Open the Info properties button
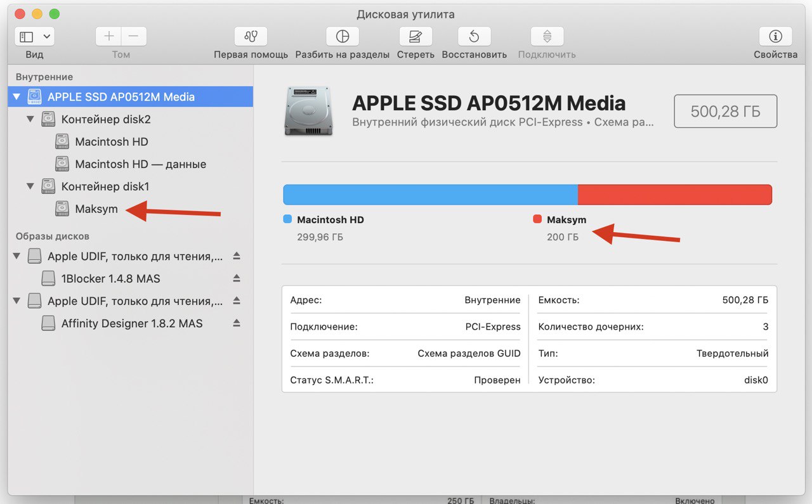The width and height of the screenshot is (812, 504). (775, 36)
